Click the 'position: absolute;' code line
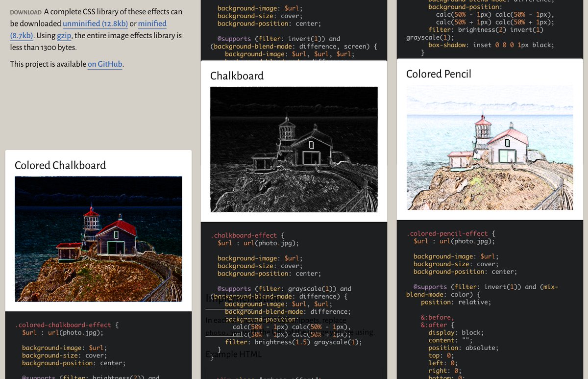Viewport: 588px width, 379px height. pyautogui.click(x=464, y=348)
